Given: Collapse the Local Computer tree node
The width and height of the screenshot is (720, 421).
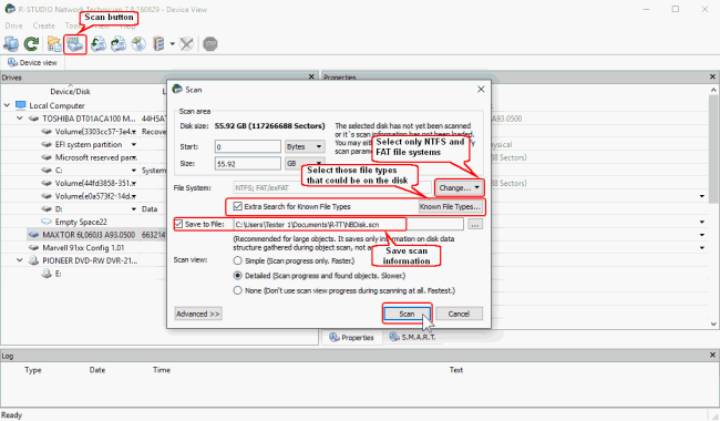Looking at the screenshot, I should coord(7,106).
